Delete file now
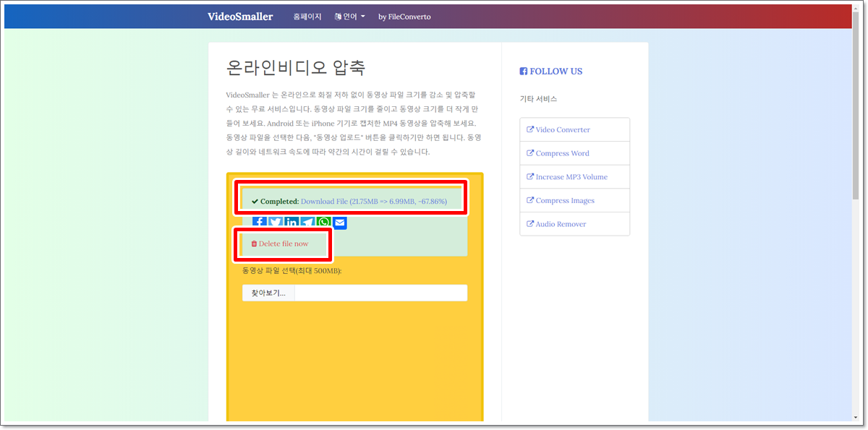The width and height of the screenshot is (868, 430). click(x=279, y=244)
